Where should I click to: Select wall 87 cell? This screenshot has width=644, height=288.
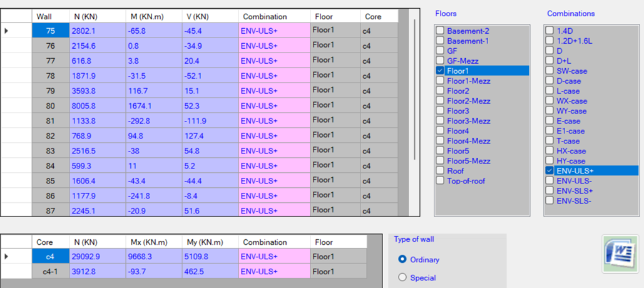(x=51, y=210)
